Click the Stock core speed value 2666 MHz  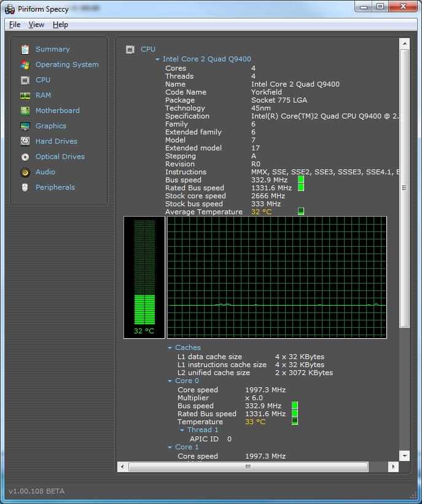click(268, 196)
